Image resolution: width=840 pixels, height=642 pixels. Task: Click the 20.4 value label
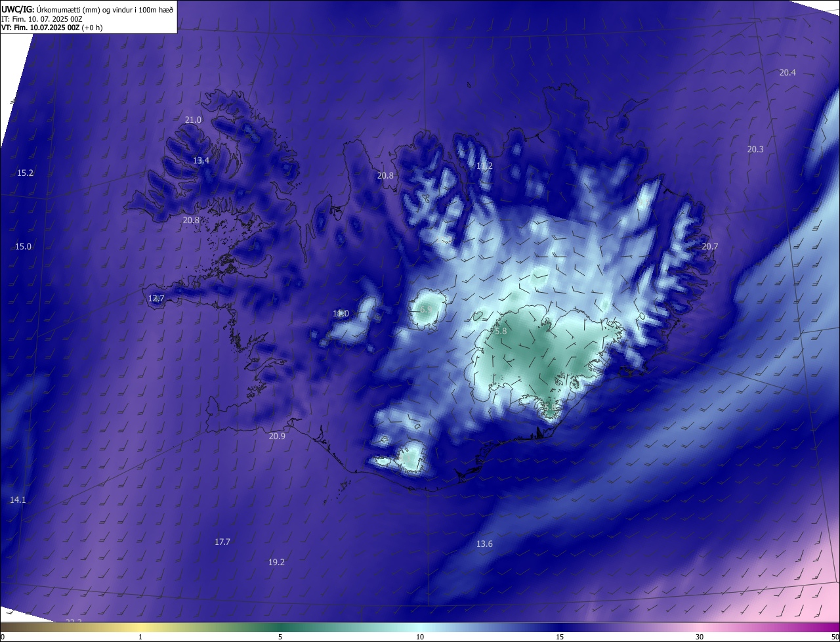787,73
